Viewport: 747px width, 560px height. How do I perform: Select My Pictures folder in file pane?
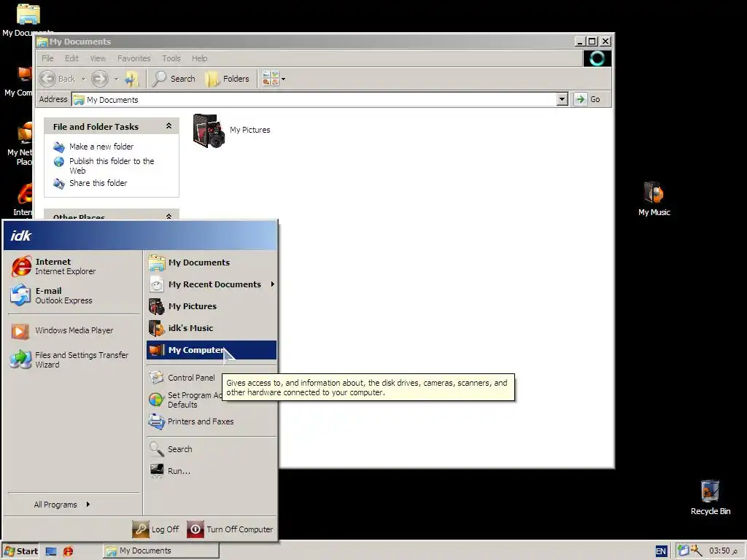coord(231,131)
